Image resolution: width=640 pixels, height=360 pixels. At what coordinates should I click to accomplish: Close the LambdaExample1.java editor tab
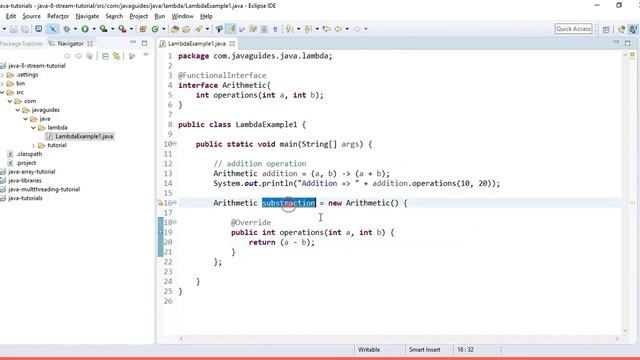point(232,43)
